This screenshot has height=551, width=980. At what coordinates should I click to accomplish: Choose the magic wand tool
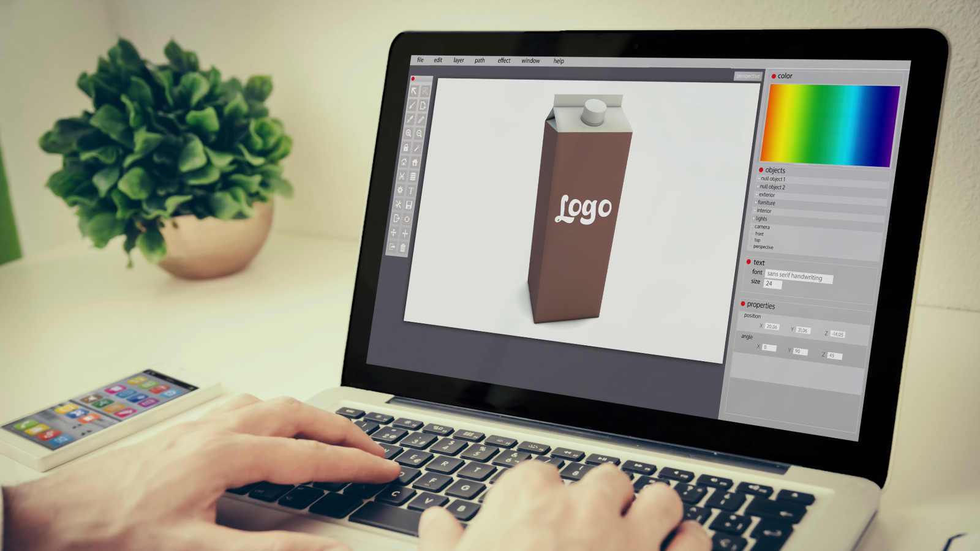coord(417,148)
